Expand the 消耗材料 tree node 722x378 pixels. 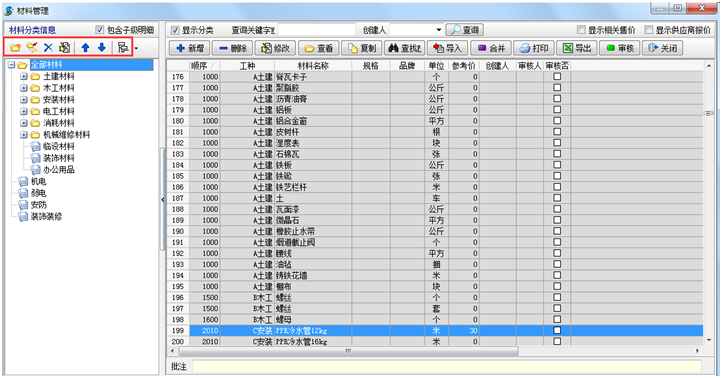click(24, 123)
